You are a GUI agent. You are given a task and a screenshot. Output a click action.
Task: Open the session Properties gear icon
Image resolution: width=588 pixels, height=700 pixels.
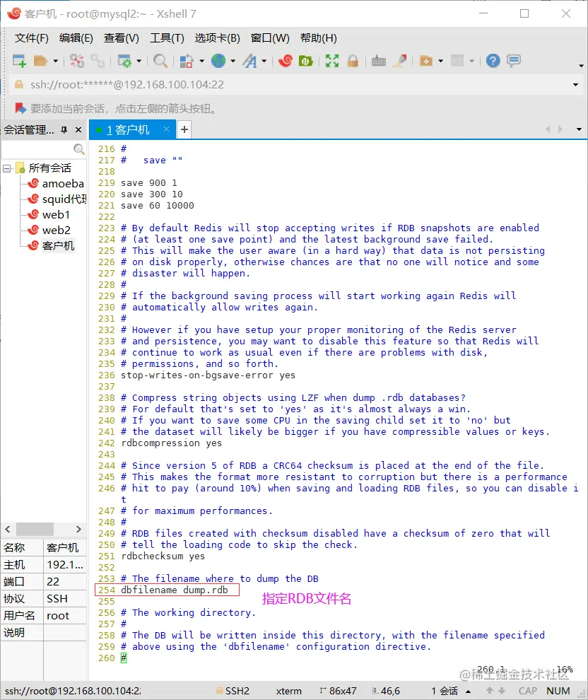click(124, 61)
